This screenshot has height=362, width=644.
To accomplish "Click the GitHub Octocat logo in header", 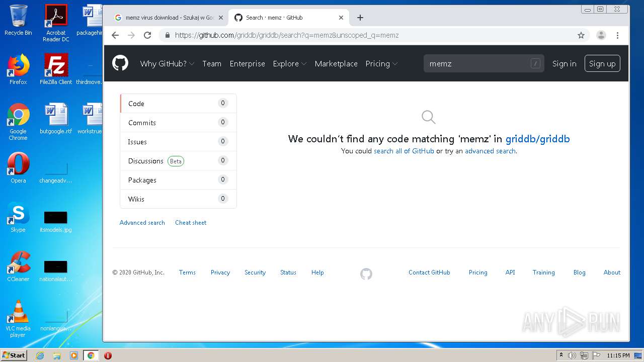I will [x=120, y=63].
